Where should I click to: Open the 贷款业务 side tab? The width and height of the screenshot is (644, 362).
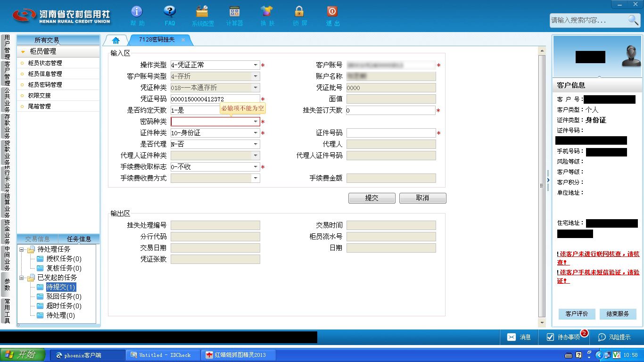tap(7, 153)
